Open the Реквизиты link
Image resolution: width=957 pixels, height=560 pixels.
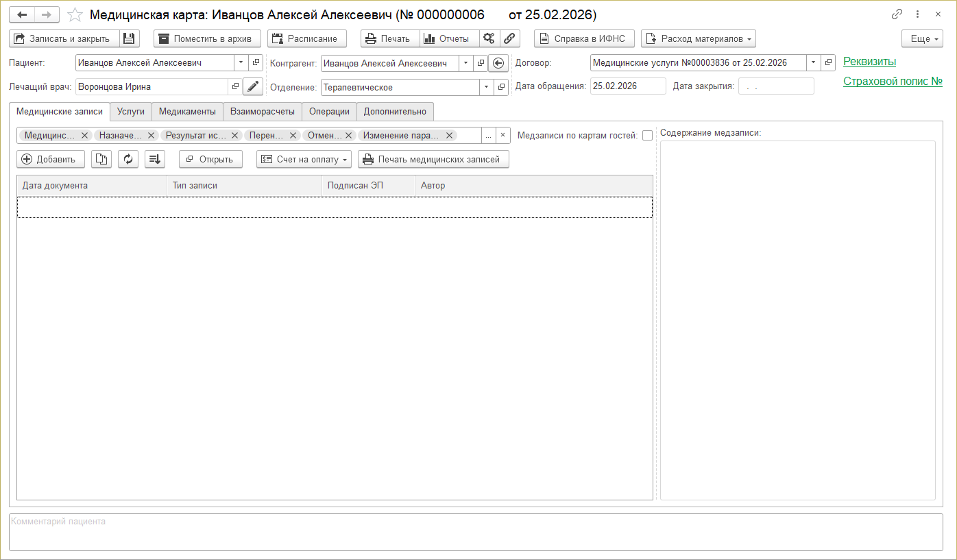pos(870,62)
